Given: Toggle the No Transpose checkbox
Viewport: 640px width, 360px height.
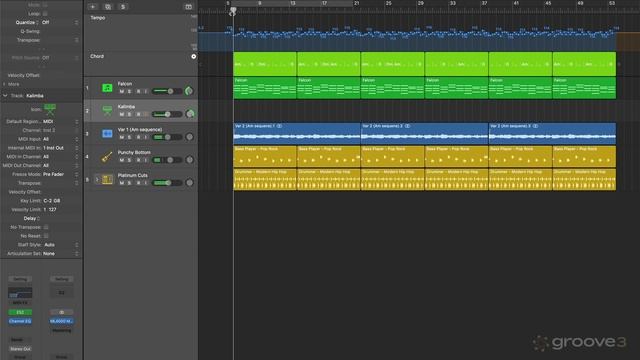Looking at the screenshot, I should pyautogui.click(x=46, y=227).
